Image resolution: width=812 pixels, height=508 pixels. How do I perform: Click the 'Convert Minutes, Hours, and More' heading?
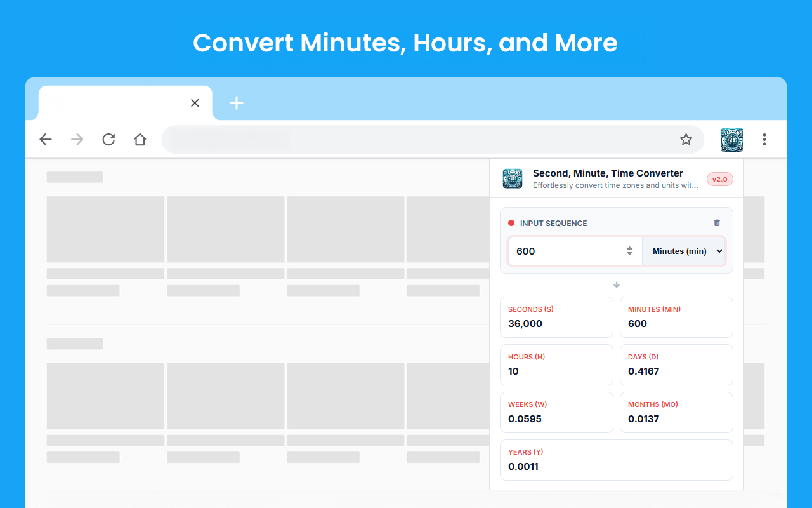405,43
